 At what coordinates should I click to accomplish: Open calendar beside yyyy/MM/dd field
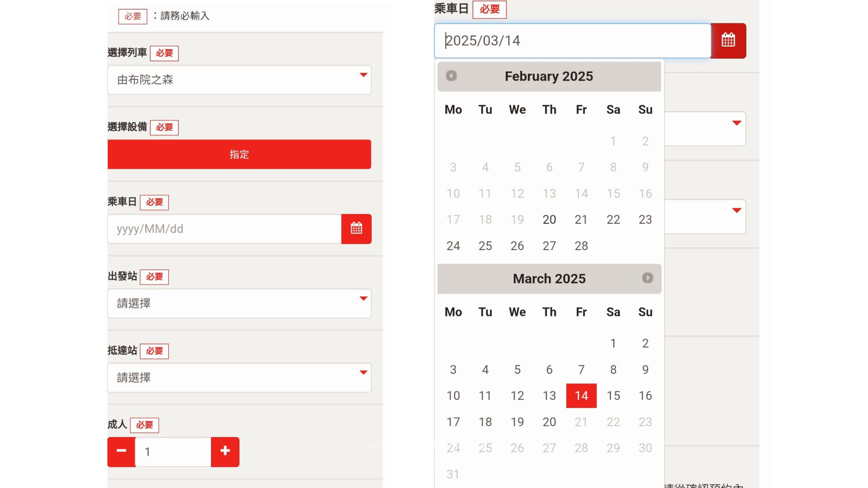356,229
